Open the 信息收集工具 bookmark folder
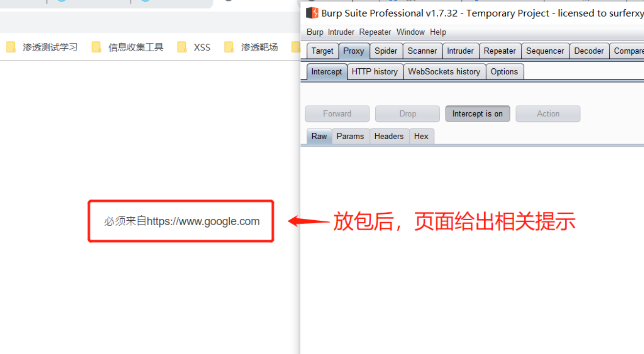This screenshot has height=354, width=644. pyautogui.click(x=128, y=47)
